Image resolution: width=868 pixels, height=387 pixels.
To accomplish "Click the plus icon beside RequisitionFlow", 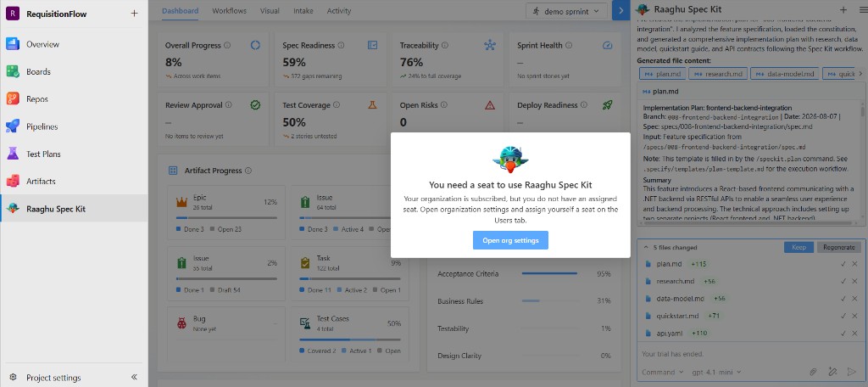I will (134, 14).
